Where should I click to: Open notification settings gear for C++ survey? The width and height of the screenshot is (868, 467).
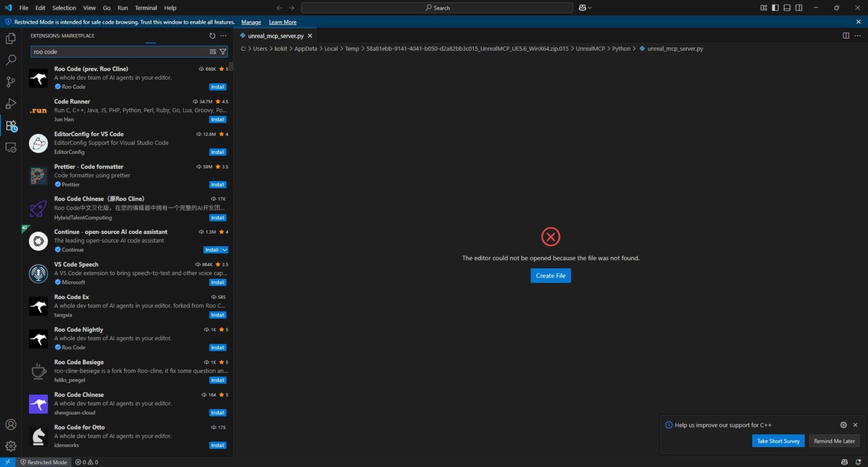click(843, 425)
